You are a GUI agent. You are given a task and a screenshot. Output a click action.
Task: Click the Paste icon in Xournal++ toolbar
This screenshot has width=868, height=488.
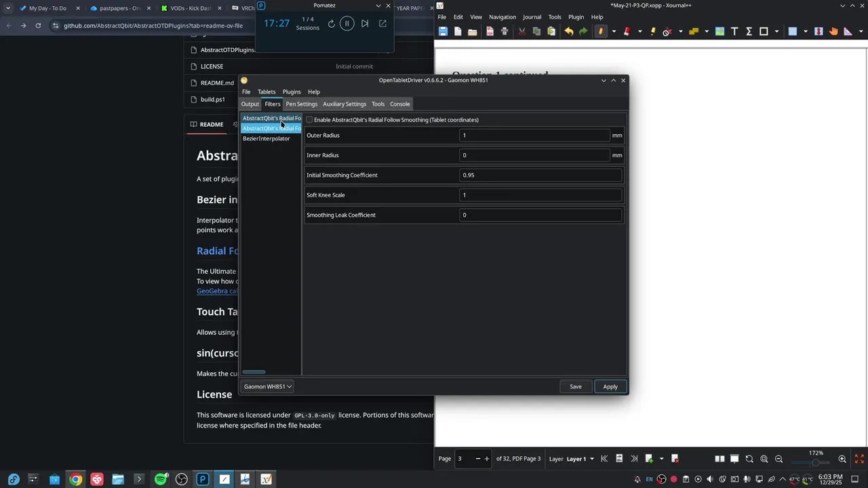pos(551,31)
